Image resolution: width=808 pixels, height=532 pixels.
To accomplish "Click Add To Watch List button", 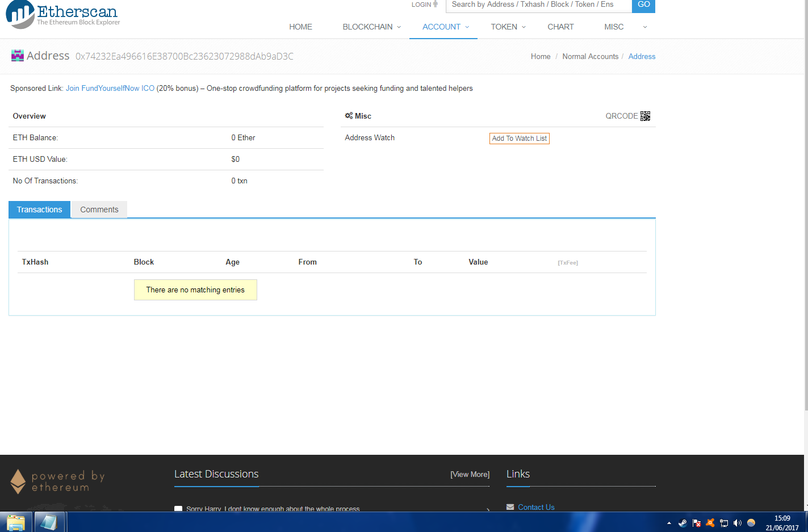I will coord(520,139).
